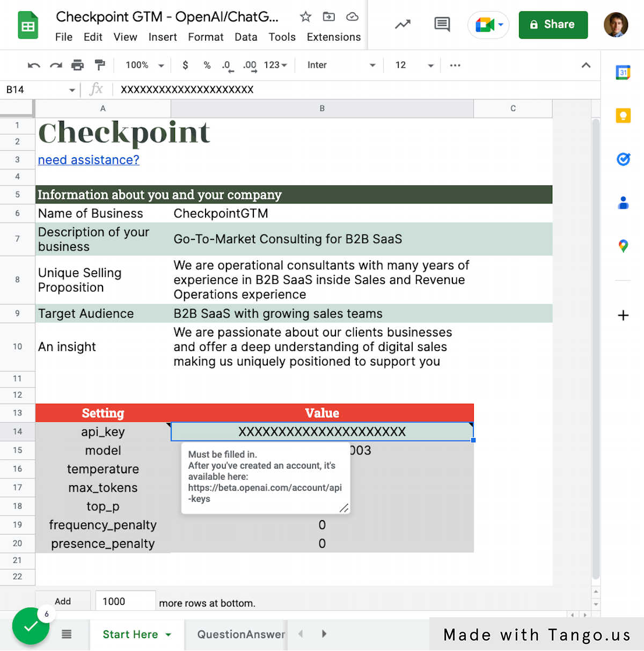Activate the paint format tool

click(100, 65)
